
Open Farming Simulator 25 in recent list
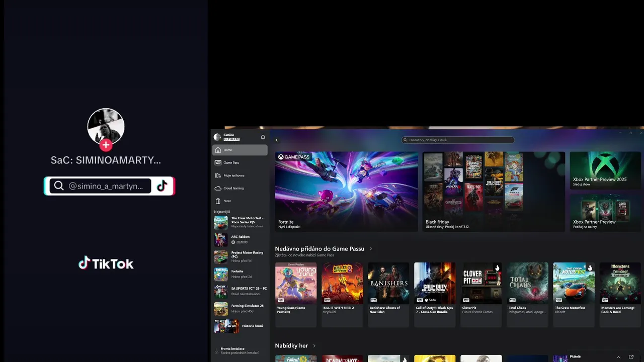[240, 308]
